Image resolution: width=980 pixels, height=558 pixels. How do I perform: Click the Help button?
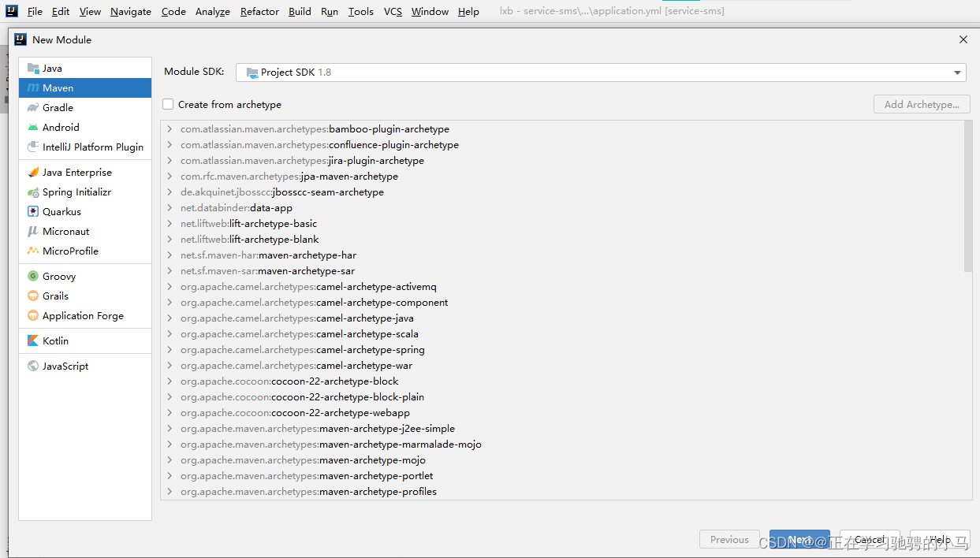(x=940, y=540)
